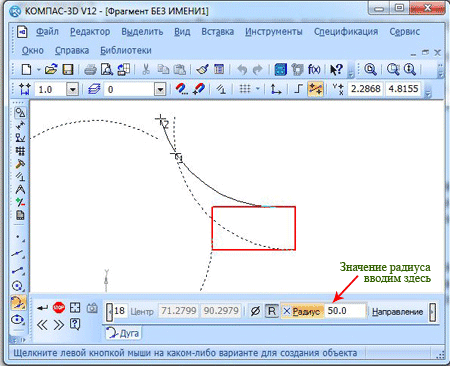450x366 pixels.
Task: Select the Dimensions panel icon in left sidebar
Action: 20,125
